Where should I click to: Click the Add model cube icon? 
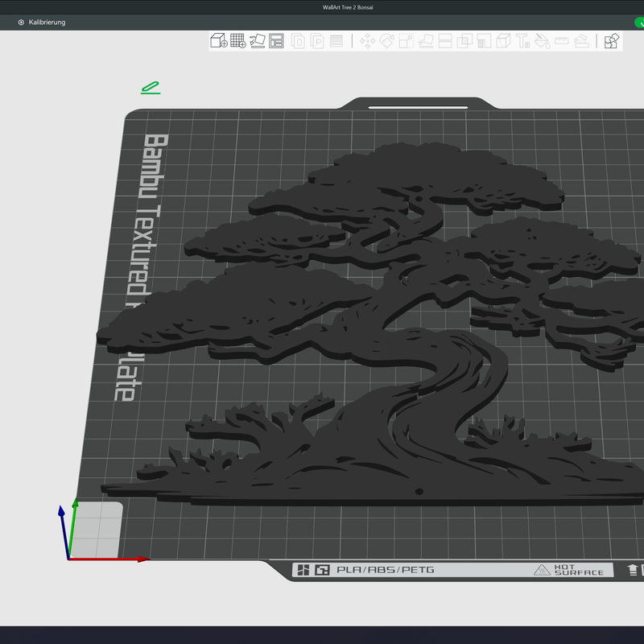coord(219,41)
